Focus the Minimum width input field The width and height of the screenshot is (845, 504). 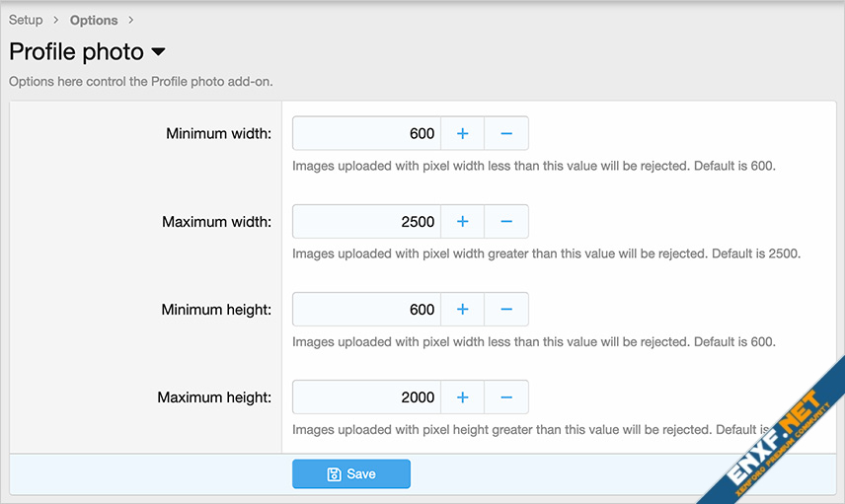(366, 133)
